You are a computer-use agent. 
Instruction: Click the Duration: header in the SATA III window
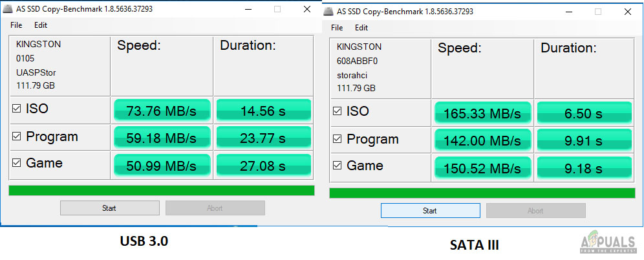tap(568, 48)
